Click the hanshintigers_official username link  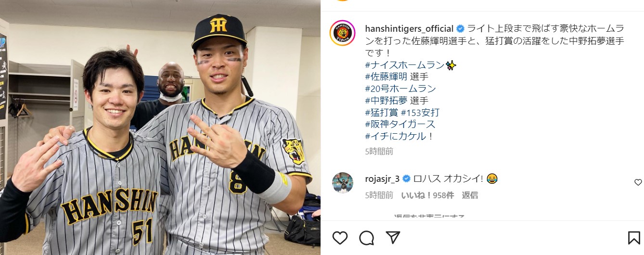click(410, 28)
